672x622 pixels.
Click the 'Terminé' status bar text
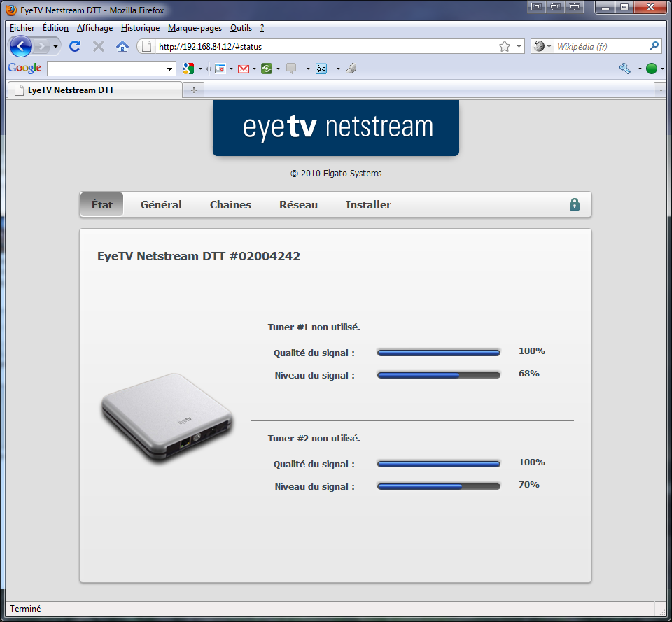pyautogui.click(x=25, y=608)
